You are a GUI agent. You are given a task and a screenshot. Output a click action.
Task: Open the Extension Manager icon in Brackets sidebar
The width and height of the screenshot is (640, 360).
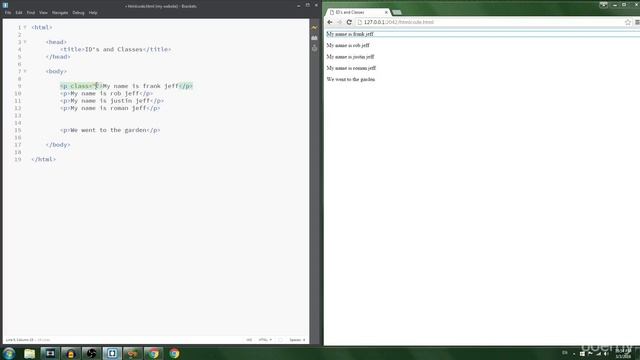click(x=314, y=38)
